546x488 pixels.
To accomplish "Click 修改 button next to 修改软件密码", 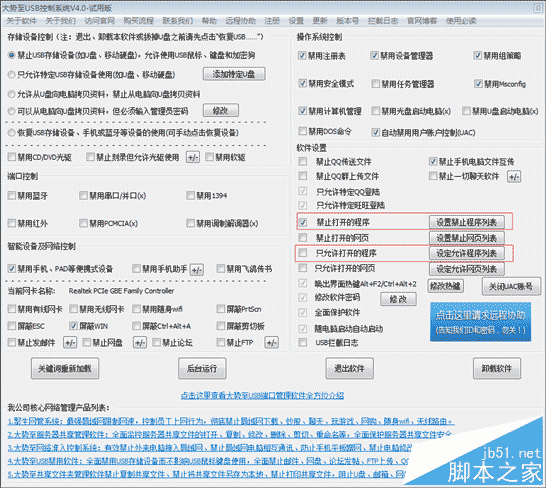I will [x=398, y=299].
